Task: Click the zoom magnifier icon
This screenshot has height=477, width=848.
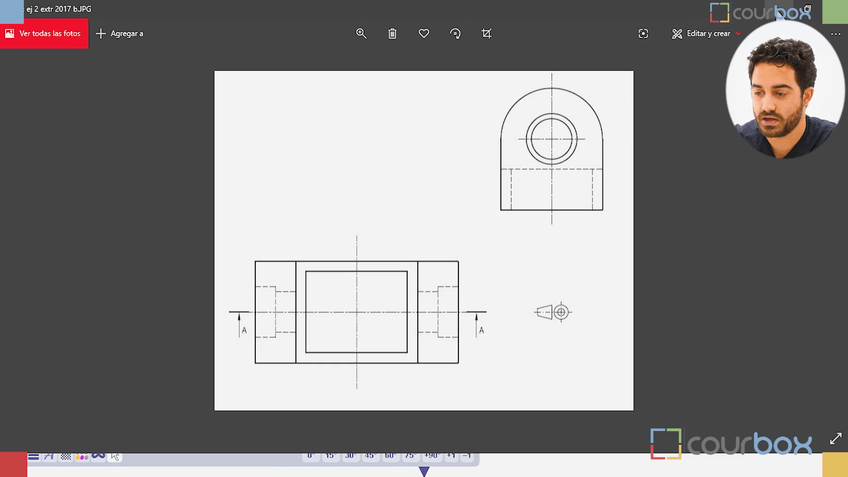Action: tap(361, 33)
